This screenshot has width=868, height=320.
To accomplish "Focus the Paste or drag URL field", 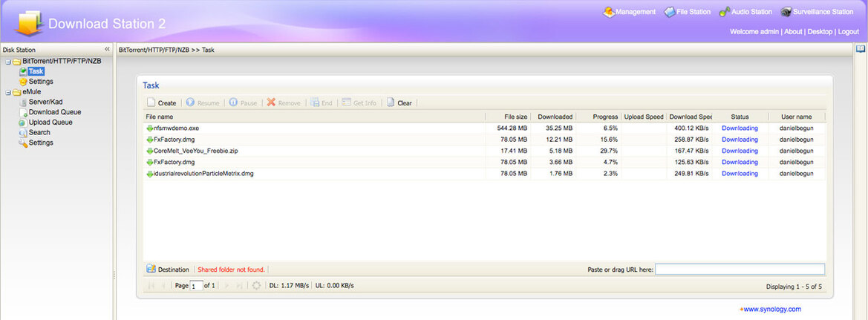I will tap(740, 269).
